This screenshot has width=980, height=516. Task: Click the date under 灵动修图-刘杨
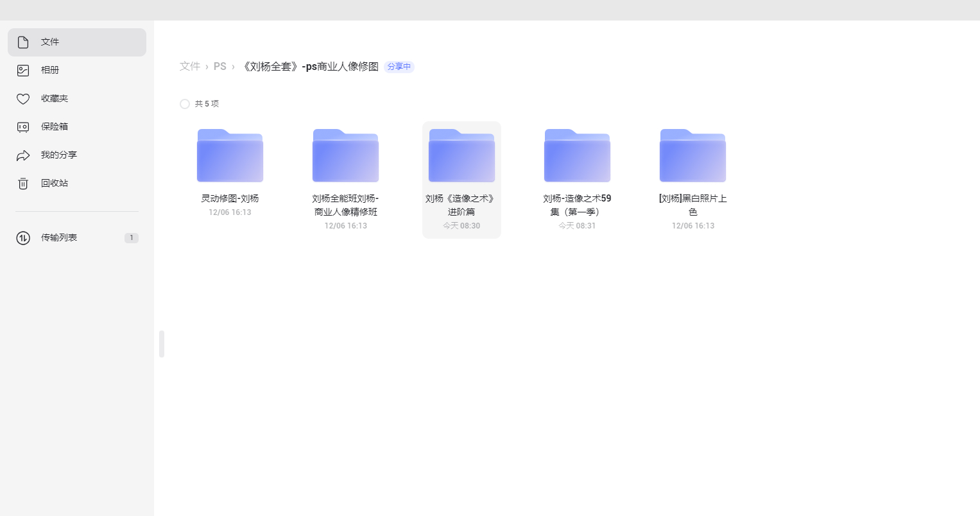click(x=230, y=212)
